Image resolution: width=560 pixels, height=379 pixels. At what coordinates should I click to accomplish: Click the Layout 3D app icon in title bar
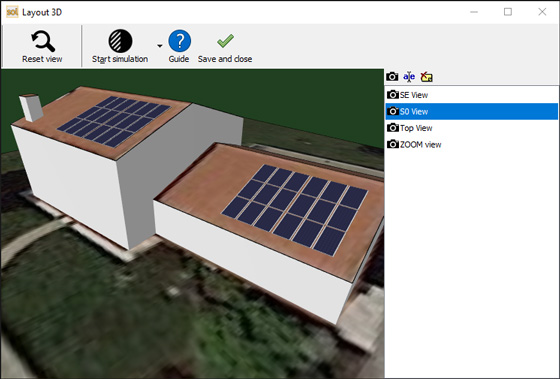click(x=12, y=12)
